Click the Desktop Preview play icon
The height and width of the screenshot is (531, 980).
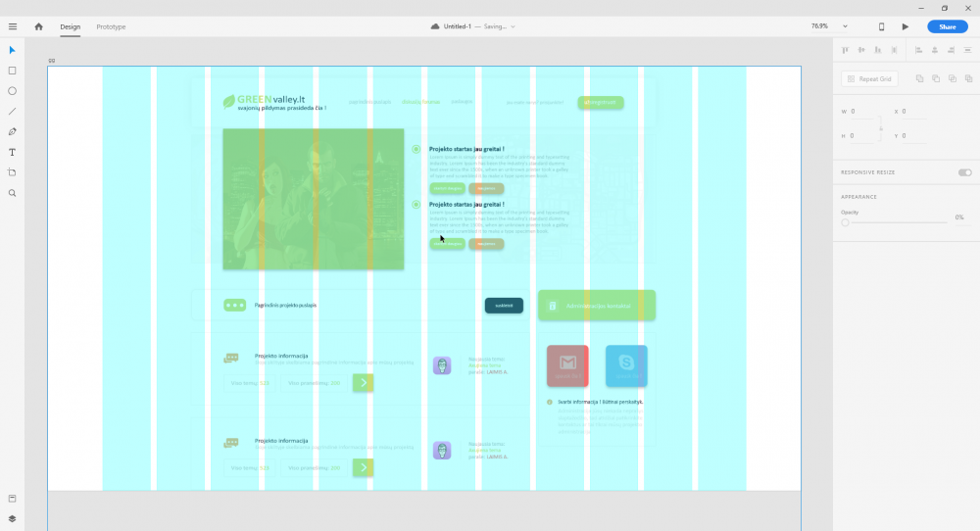[905, 26]
